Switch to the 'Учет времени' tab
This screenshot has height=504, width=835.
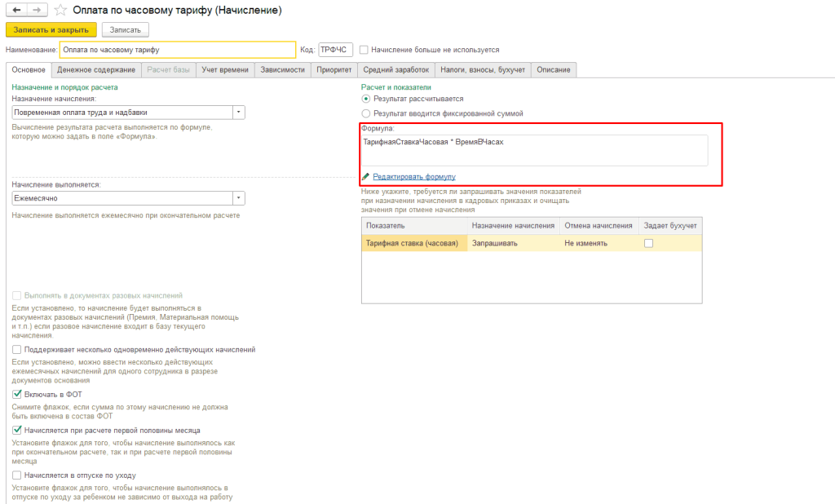(225, 70)
